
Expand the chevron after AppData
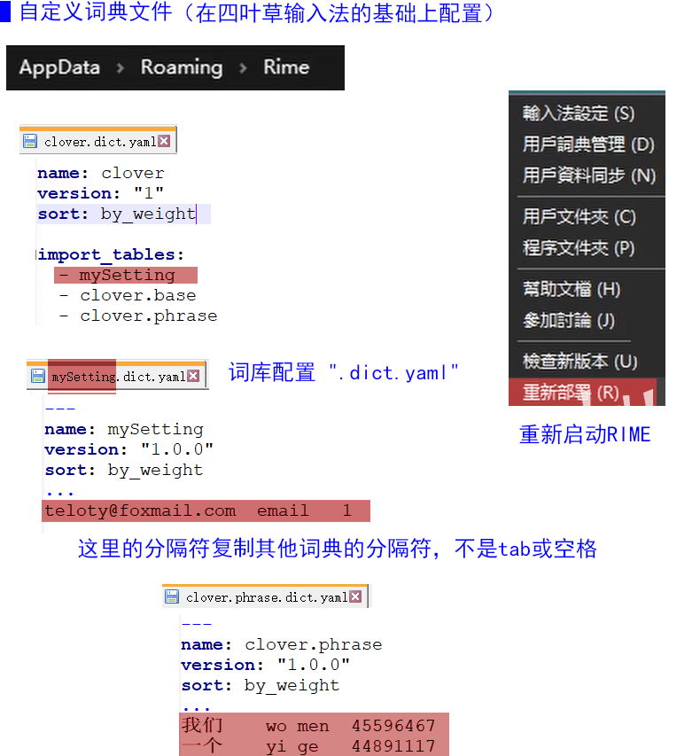click(x=121, y=68)
